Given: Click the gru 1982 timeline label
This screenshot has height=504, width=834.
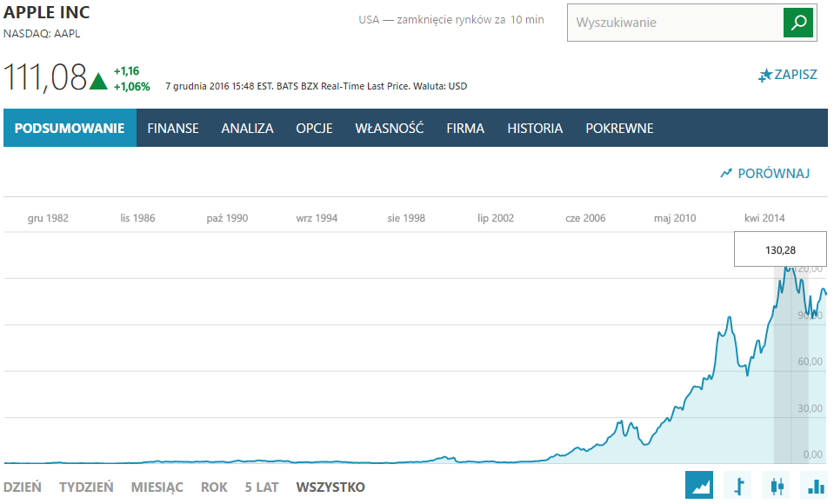Looking at the screenshot, I should [48, 218].
